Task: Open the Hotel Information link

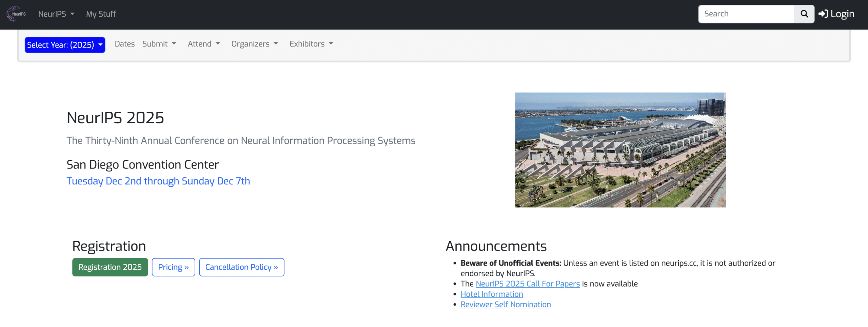Action: click(x=492, y=294)
